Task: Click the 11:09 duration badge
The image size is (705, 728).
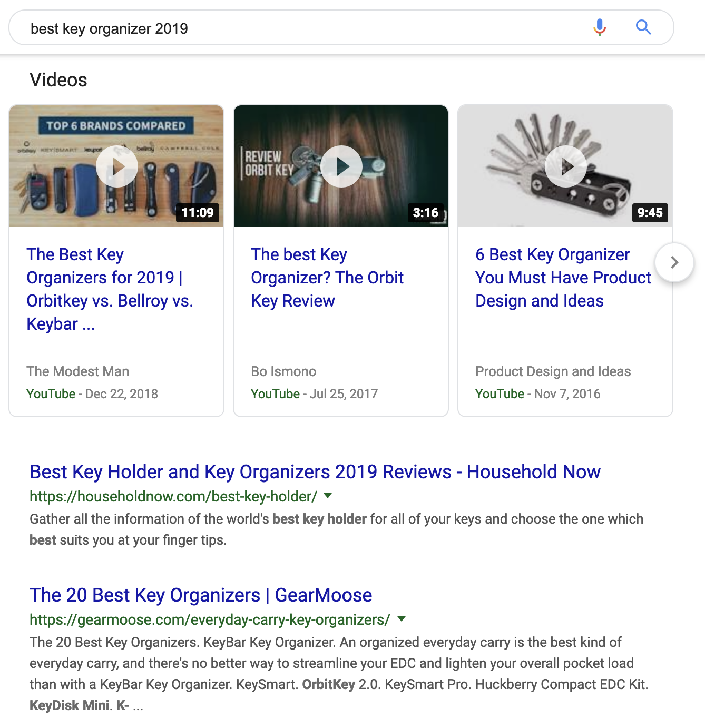Action: click(x=198, y=213)
